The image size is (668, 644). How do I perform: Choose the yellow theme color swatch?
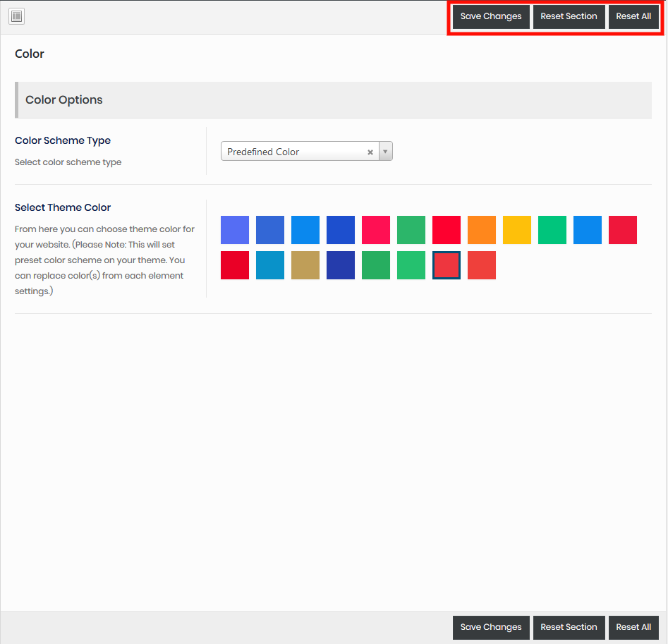517,230
